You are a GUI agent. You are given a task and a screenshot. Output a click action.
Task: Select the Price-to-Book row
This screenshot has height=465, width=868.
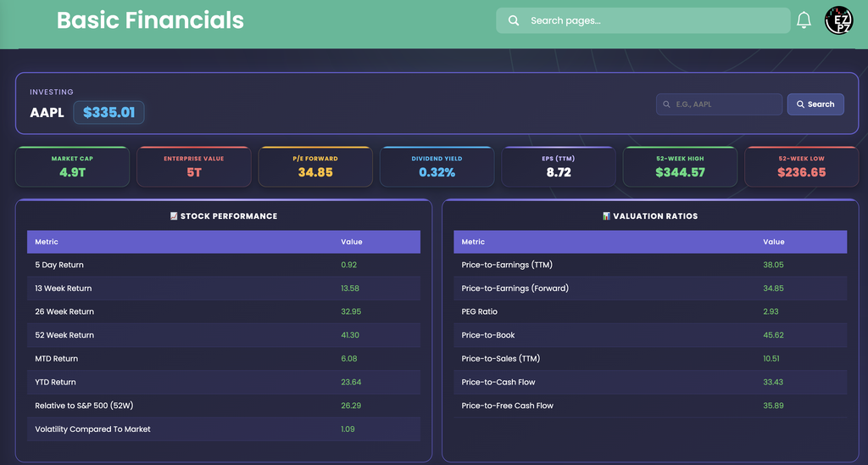point(650,335)
